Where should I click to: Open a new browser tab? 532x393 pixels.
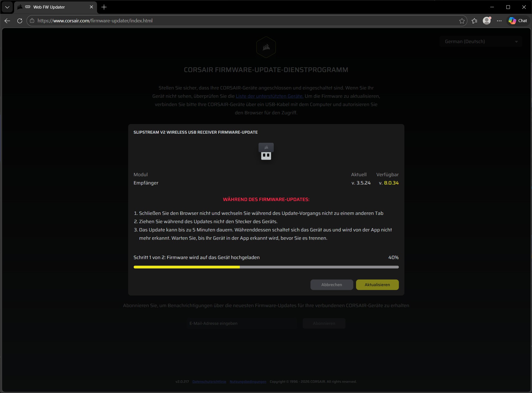[x=104, y=7]
